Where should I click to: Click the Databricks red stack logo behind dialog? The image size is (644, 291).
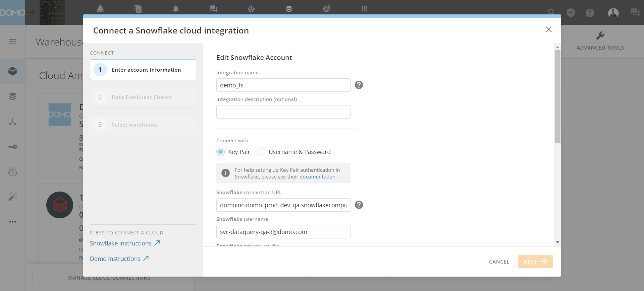click(60, 205)
